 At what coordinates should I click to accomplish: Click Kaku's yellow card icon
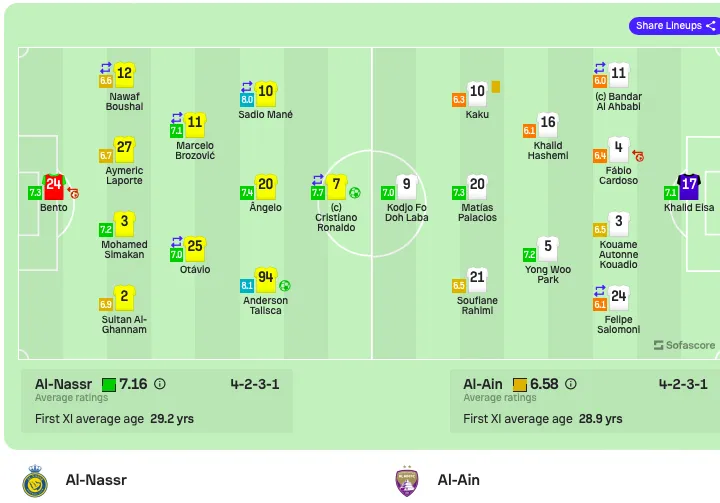(495, 87)
